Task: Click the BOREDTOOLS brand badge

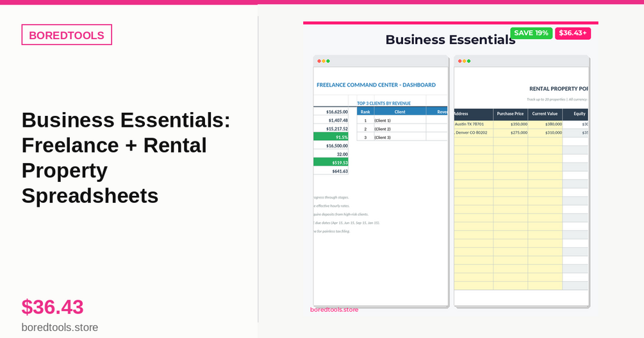Action: point(67,35)
